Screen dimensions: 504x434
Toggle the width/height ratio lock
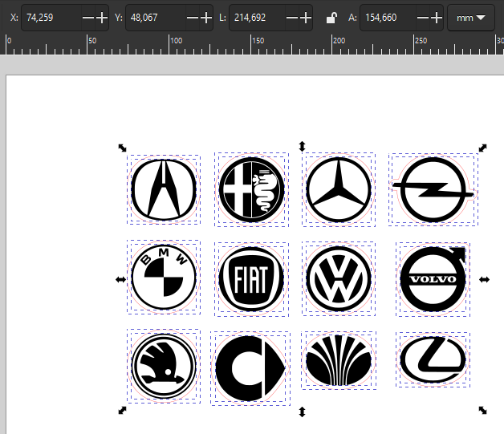click(331, 18)
